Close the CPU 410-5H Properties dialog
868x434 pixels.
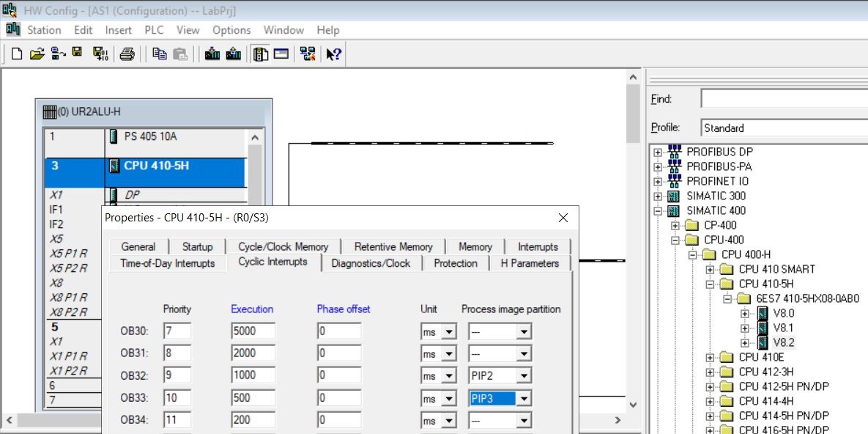pos(563,218)
